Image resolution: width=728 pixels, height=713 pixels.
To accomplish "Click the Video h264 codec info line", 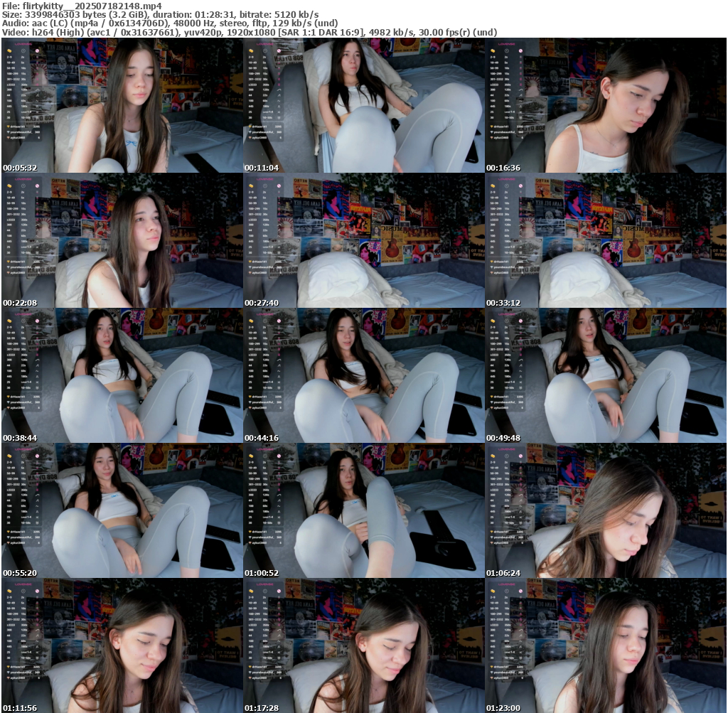I will point(250,32).
